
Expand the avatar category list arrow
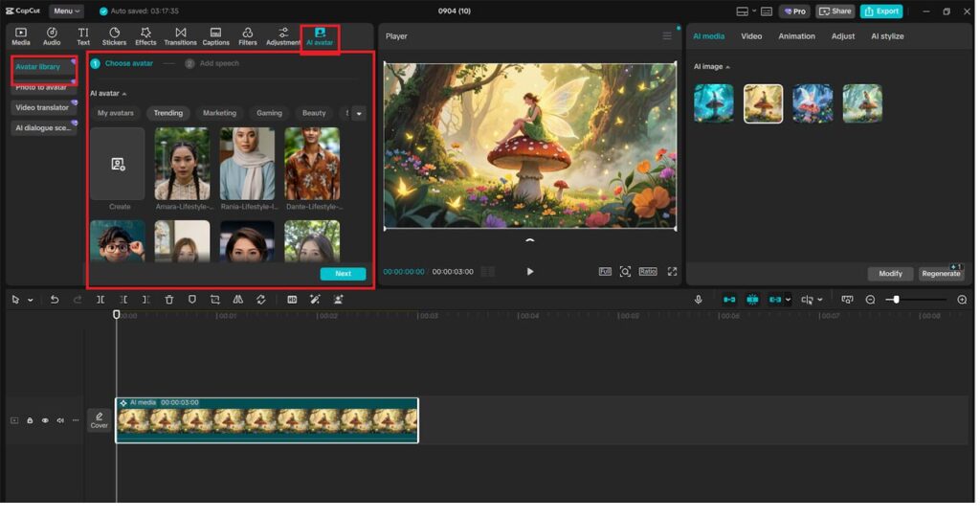pos(359,113)
